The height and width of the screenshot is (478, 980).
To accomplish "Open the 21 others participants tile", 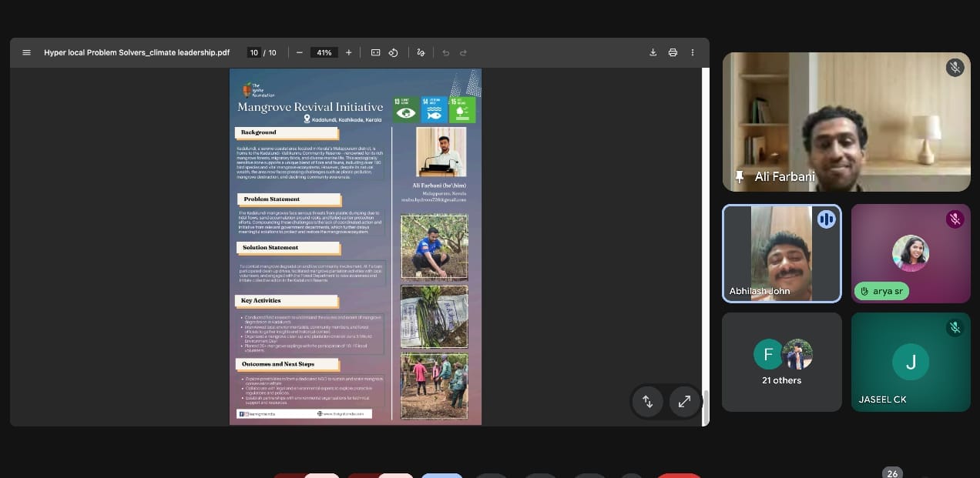I will tap(781, 362).
